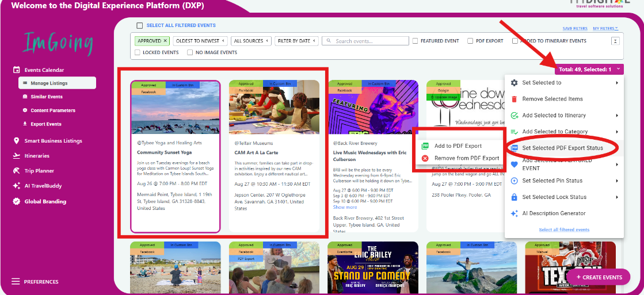Click the green Add Selected to Category icon
This screenshot has height=295, width=644.
coord(514,132)
